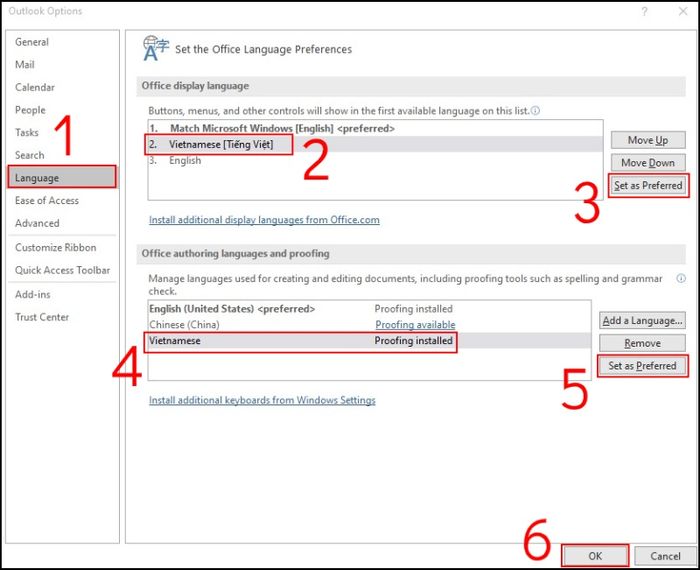Set selected display language as preferred
The image size is (700, 570).
(648, 185)
